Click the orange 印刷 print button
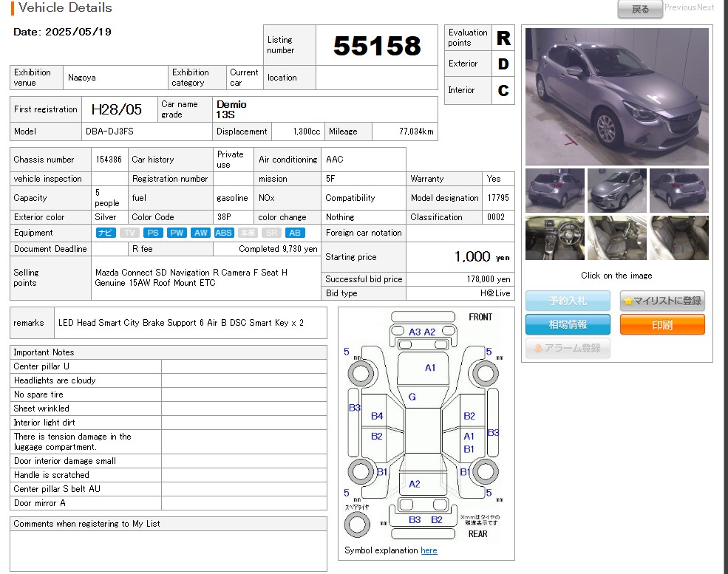Screen dimensions: 728x574 (x=662, y=324)
